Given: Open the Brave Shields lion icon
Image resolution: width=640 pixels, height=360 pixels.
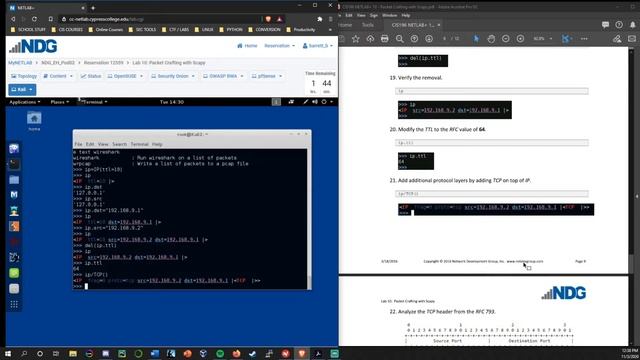Looking at the screenshot, I should pyautogui.click(x=268, y=19).
